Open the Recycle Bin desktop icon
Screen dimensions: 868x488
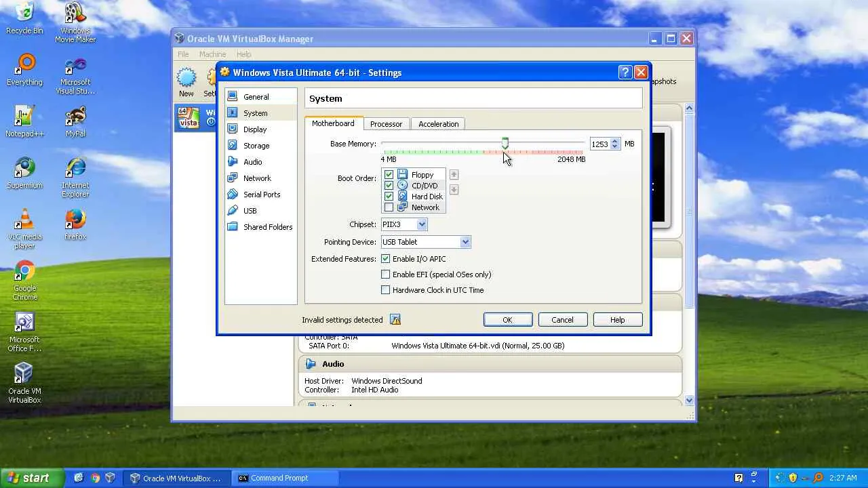pos(24,18)
